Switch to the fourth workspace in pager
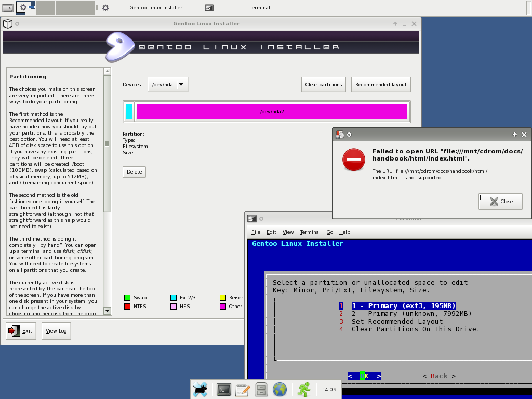Screen dimensions: 532x399 pos(85,7)
